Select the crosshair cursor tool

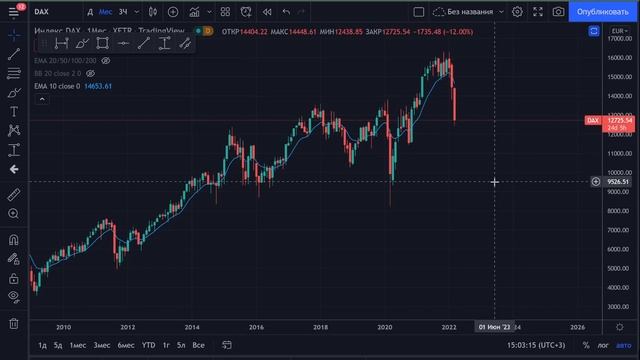point(14,36)
